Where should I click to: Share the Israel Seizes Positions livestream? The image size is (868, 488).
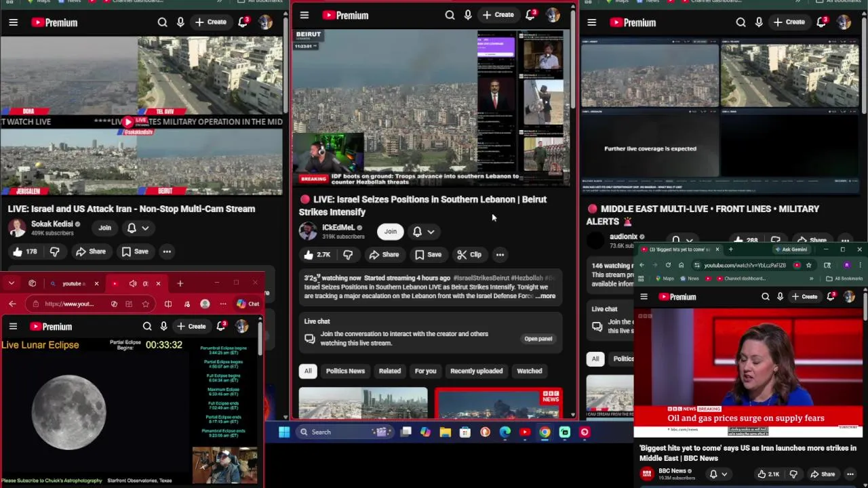(x=384, y=255)
